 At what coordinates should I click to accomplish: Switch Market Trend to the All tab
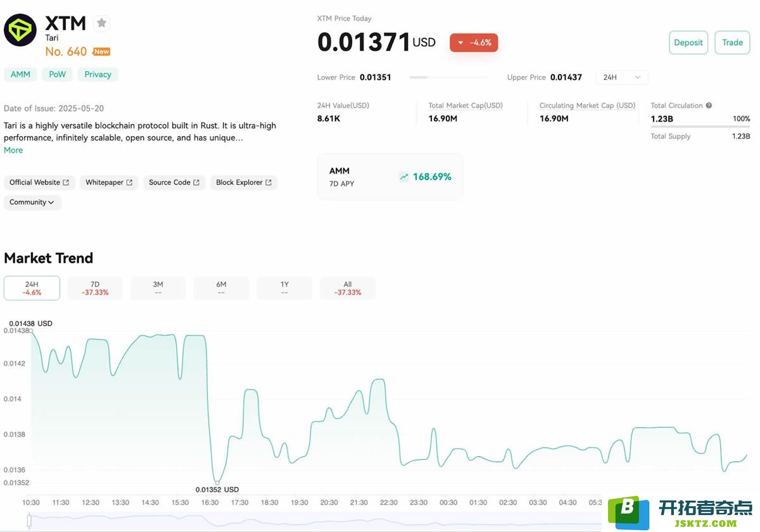[348, 288]
